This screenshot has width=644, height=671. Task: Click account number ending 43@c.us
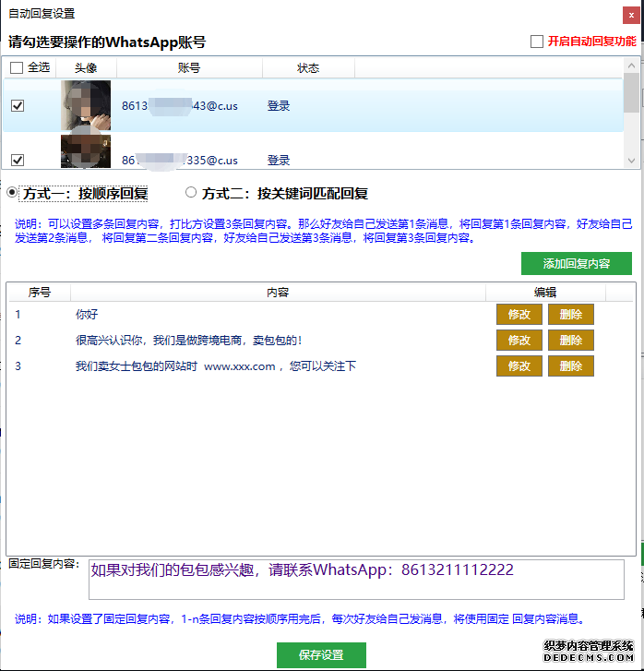tap(180, 106)
